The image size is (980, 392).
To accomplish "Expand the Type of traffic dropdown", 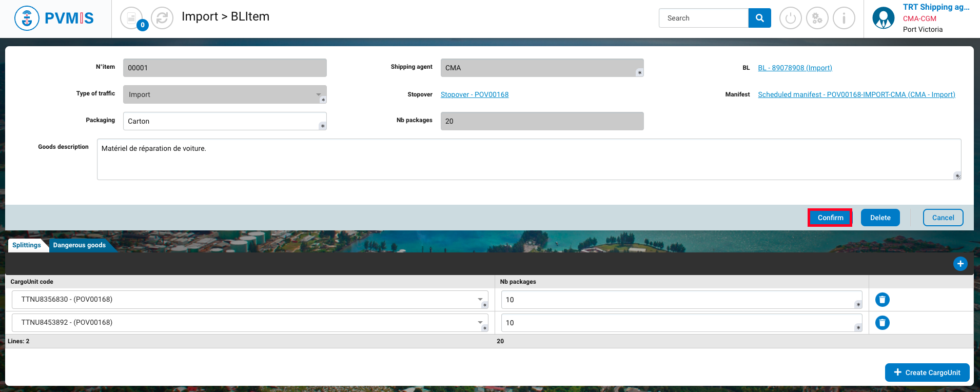I will 319,94.
